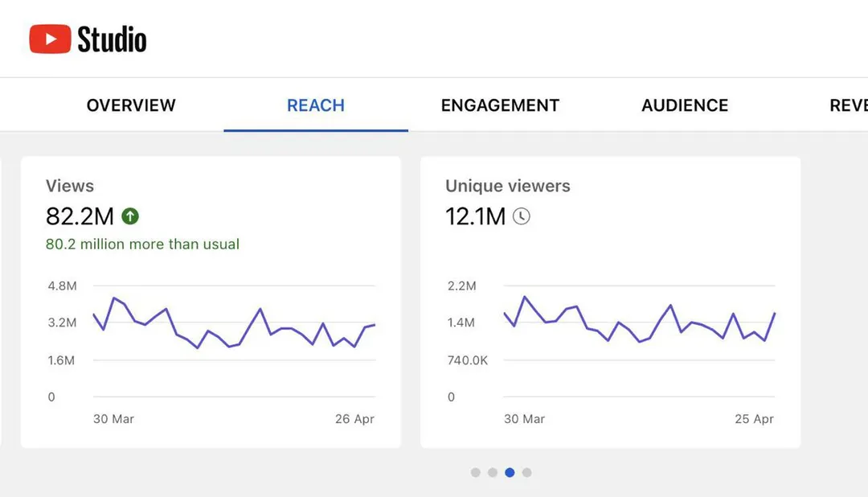The height and width of the screenshot is (497, 868).
Task: Click '80.2 million more than usual' text
Action: click(142, 244)
